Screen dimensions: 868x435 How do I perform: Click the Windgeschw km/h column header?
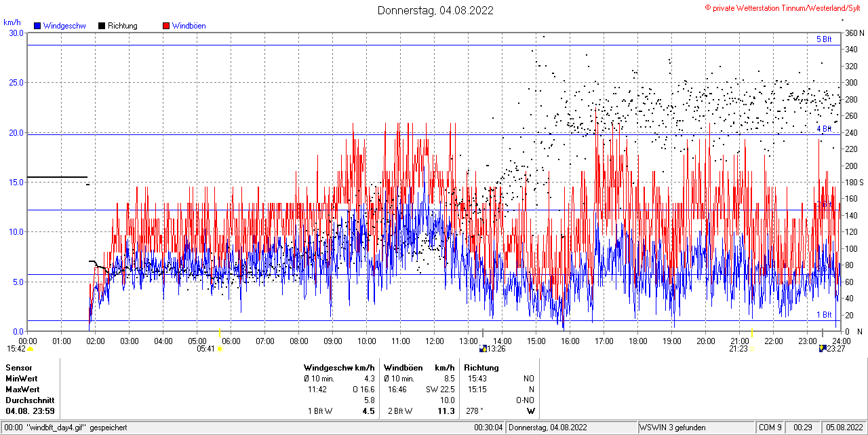339,368
